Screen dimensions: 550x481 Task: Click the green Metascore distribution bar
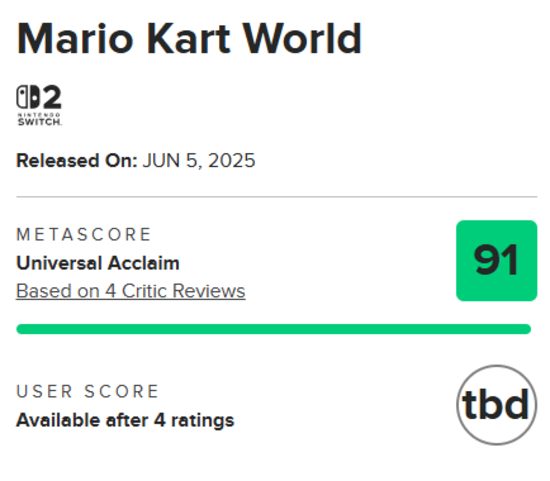274,329
